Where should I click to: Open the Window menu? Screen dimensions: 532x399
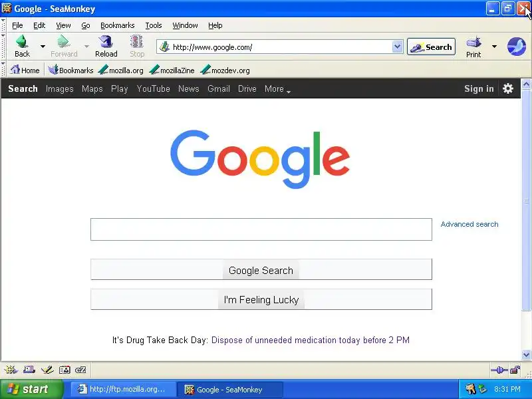(x=185, y=25)
